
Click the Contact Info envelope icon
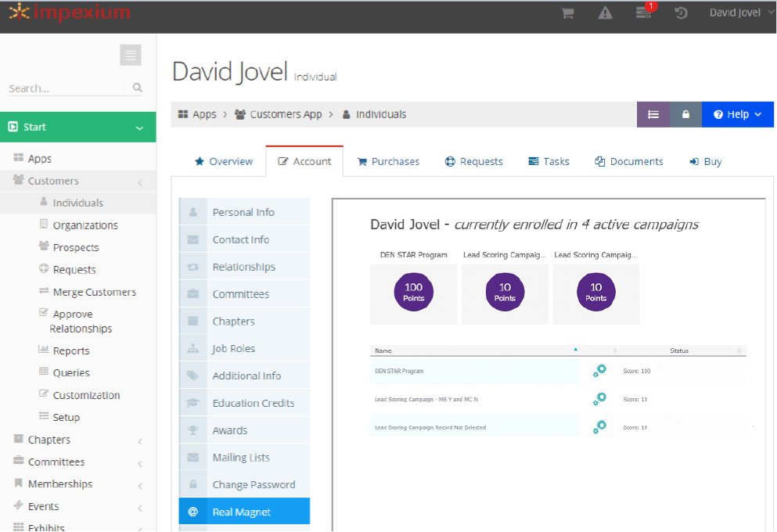coord(192,239)
